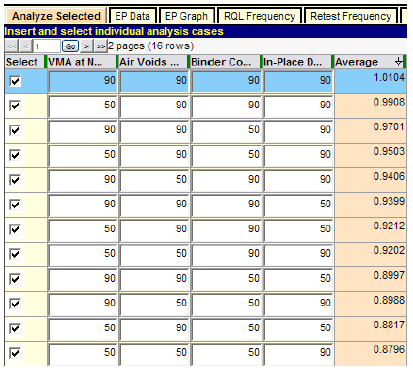Sort by the Air Voids column header

(152, 62)
